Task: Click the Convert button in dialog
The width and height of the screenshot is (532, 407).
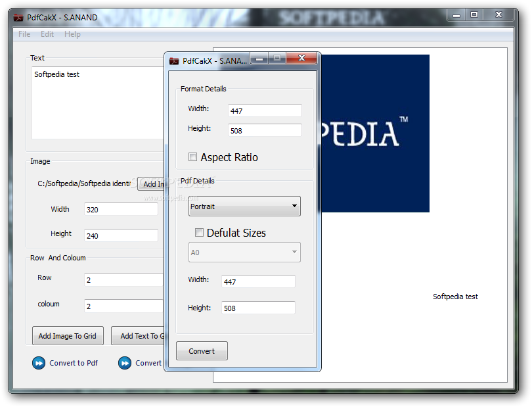Action: tap(202, 351)
